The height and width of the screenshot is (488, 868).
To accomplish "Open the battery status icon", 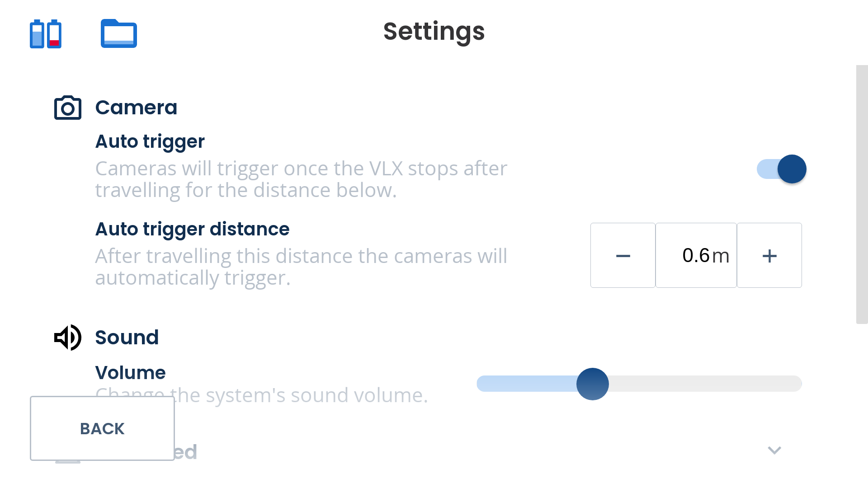I will click(x=46, y=33).
